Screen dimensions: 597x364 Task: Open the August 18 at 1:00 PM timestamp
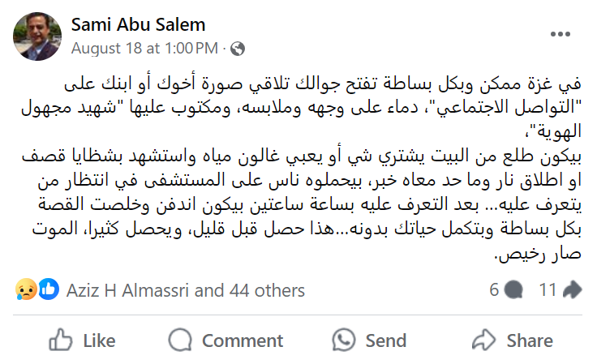144,48
